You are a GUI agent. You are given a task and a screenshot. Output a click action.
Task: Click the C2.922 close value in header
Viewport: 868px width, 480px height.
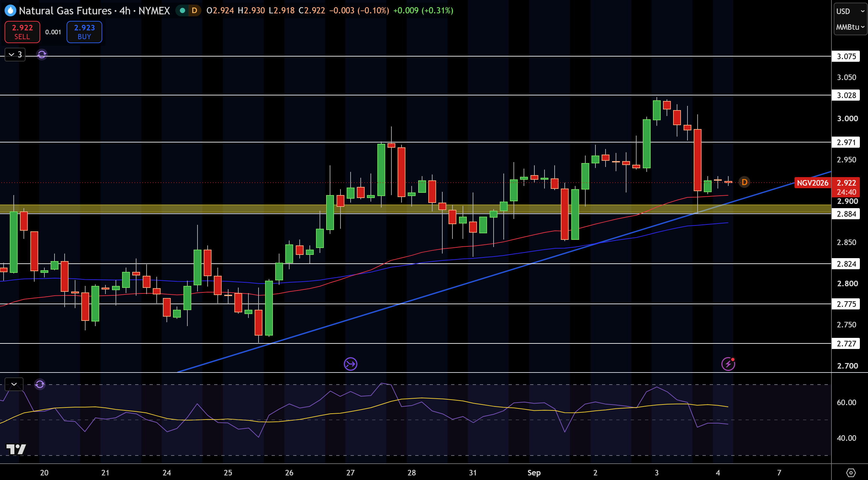coord(312,10)
